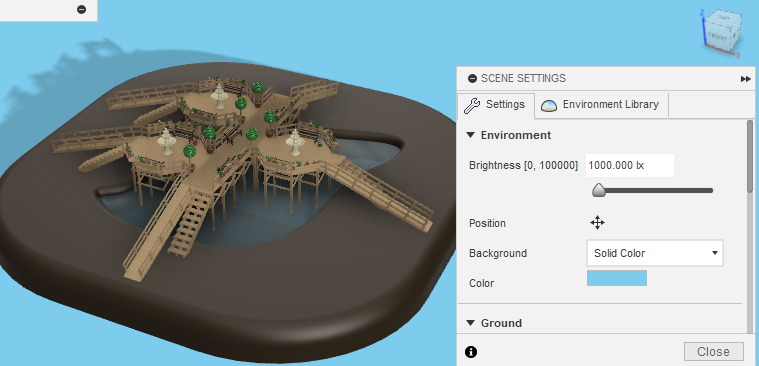The image size is (759, 366).
Task: Click the Brightness slider track
Action: click(x=654, y=191)
